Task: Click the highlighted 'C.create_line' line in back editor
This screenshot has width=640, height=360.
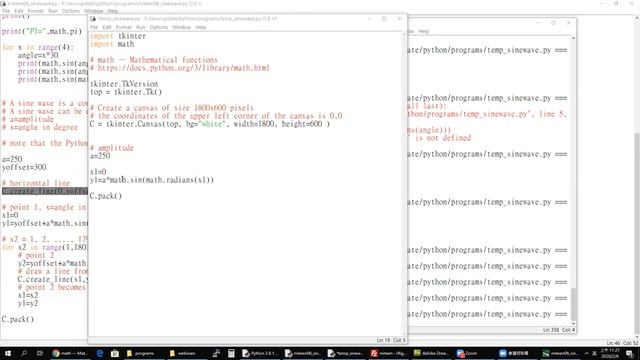Action: (x=44, y=191)
